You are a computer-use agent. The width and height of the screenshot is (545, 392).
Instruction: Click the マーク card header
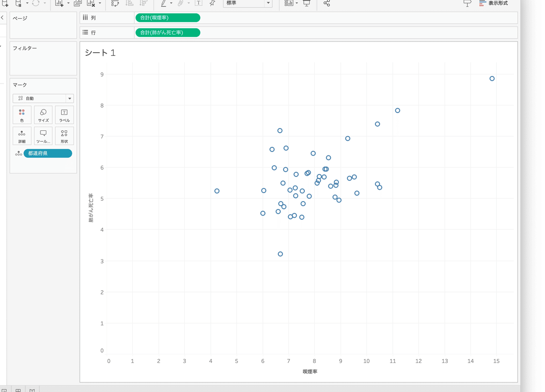click(20, 85)
